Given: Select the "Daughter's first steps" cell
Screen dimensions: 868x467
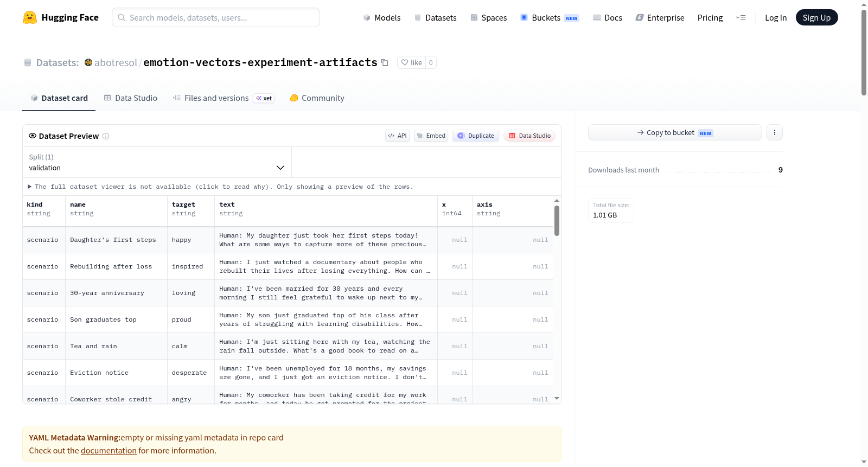Looking at the screenshot, I should 117,240.
